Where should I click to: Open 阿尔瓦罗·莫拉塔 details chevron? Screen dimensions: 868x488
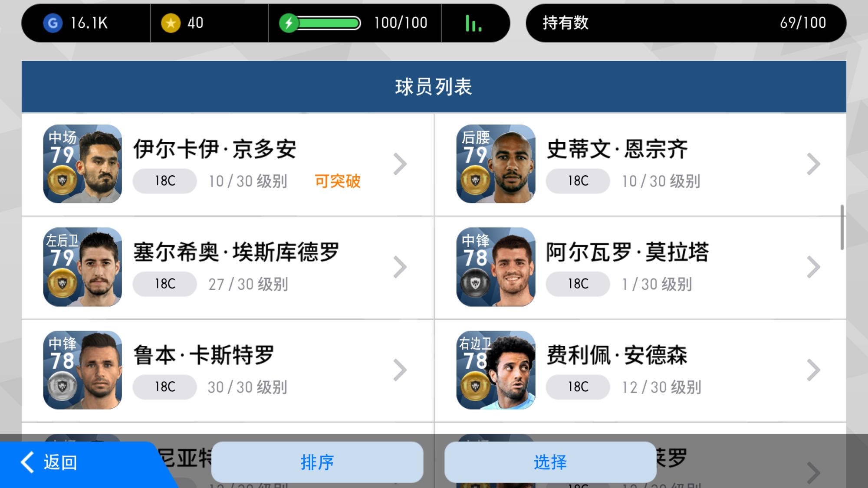pyautogui.click(x=813, y=267)
